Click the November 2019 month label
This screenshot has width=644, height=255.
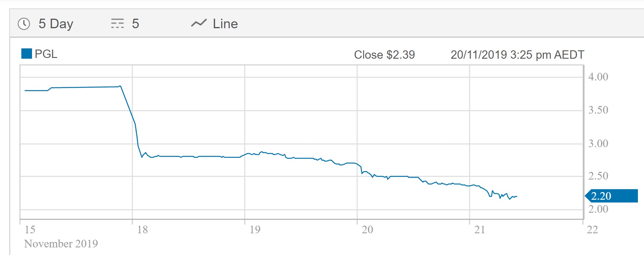61,244
